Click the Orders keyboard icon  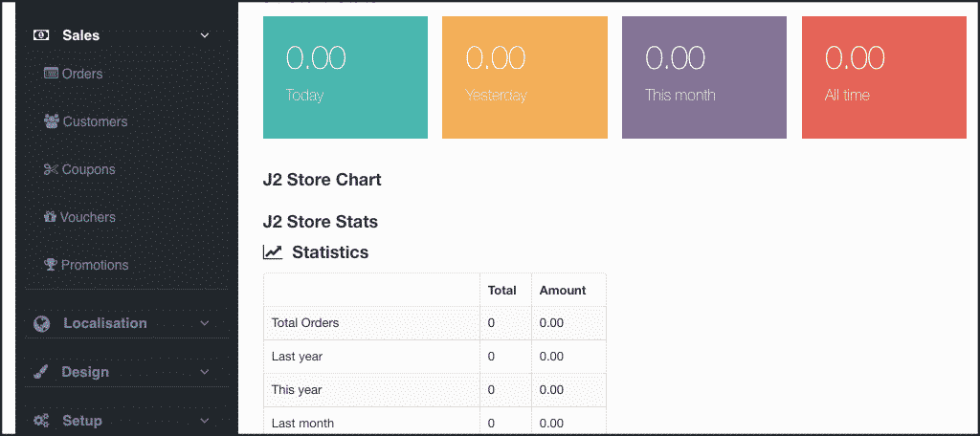point(51,73)
